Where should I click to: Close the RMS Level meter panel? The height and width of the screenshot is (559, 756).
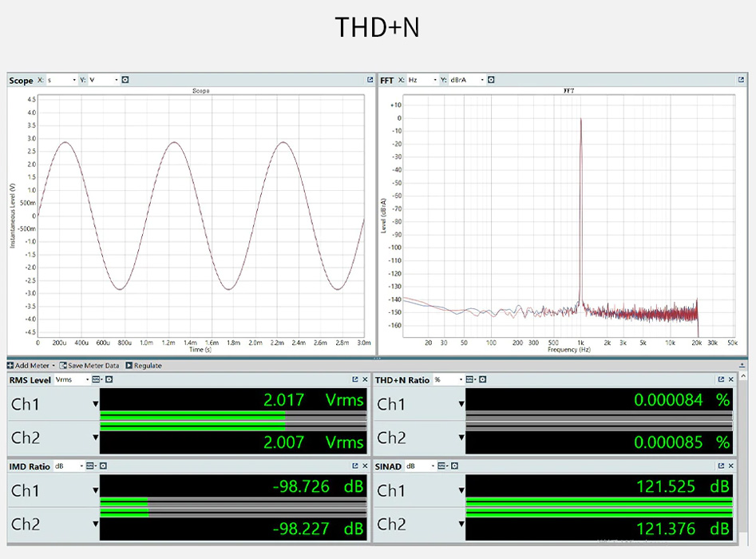tap(366, 379)
